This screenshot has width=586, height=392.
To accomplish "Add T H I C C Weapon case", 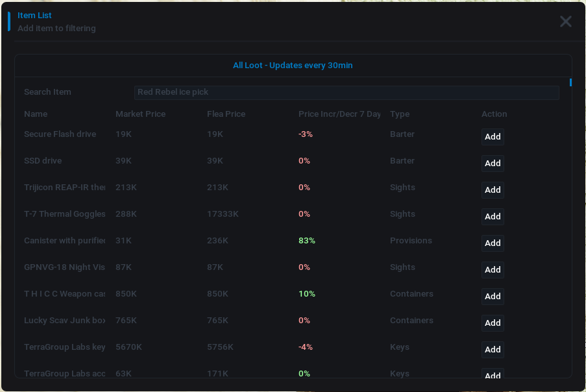I will click(x=493, y=297).
